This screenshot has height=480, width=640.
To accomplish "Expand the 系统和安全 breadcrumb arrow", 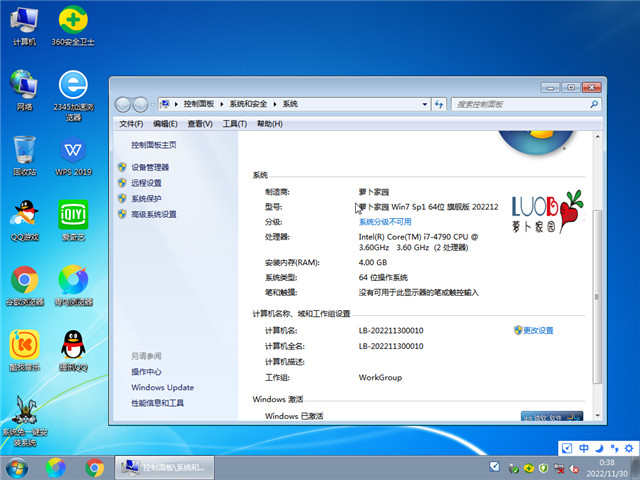I will (x=277, y=104).
